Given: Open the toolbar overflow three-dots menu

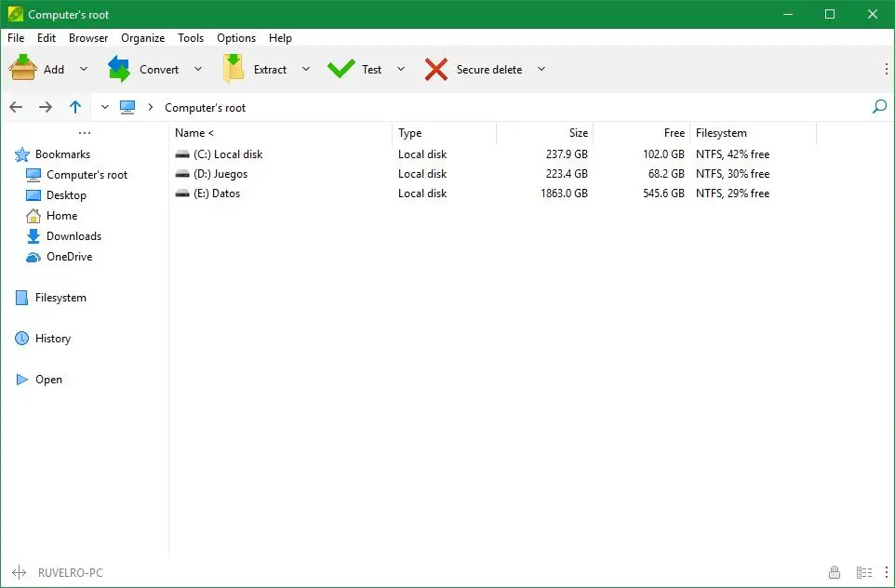Looking at the screenshot, I should click(x=886, y=69).
